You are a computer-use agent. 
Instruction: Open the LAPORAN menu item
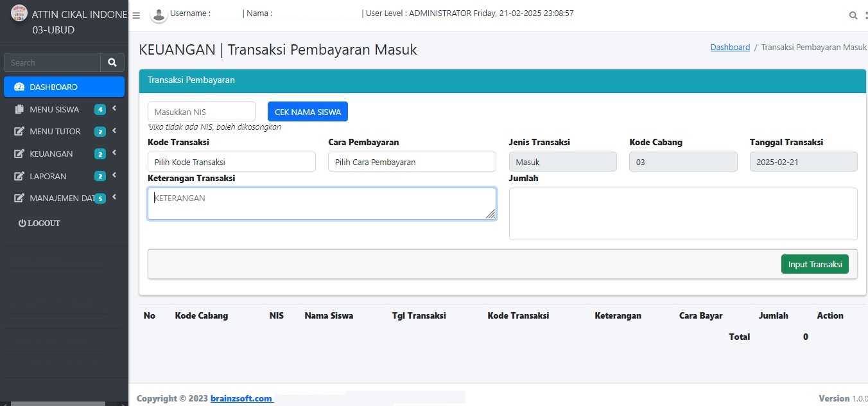coord(48,176)
